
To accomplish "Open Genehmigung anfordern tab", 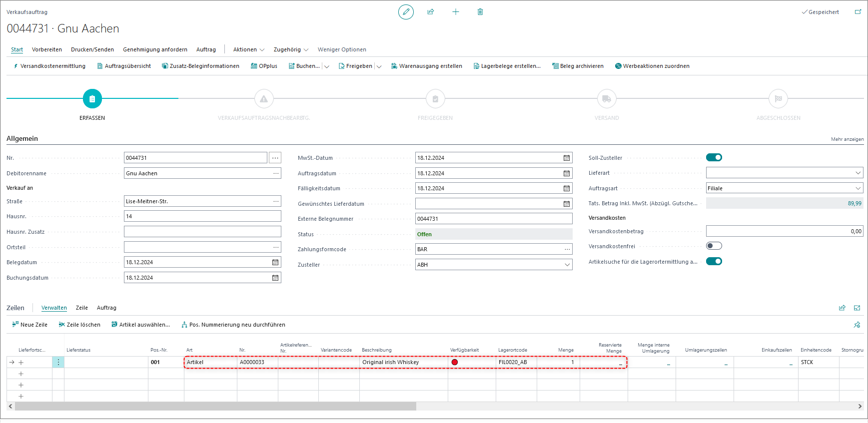I will point(155,49).
